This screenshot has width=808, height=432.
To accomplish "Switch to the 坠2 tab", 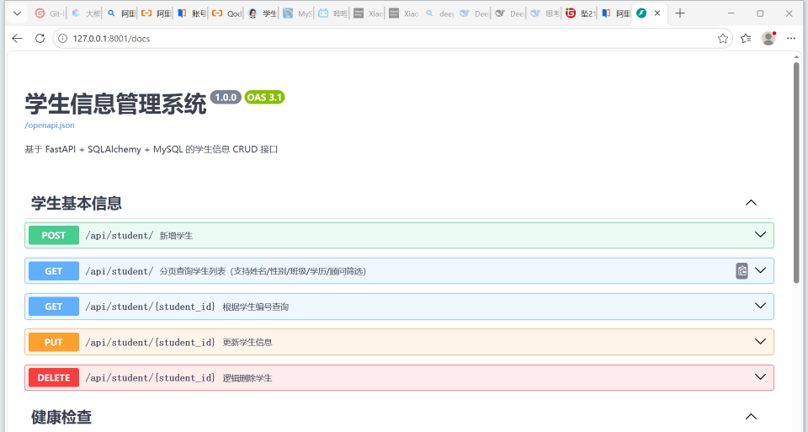I will pos(580,13).
